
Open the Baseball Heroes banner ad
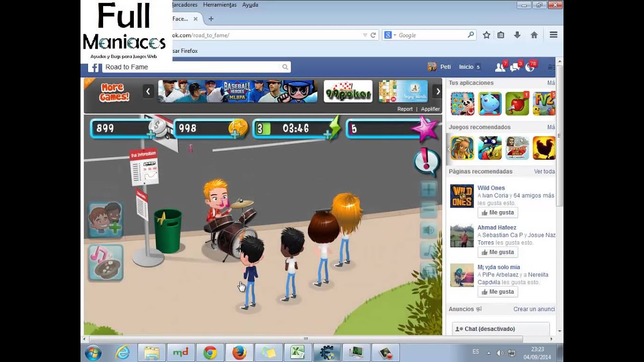pyautogui.click(x=238, y=92)
